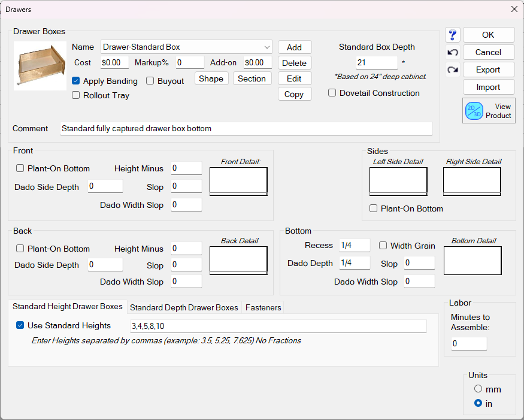This screenshot has height=420, width=524.
Task: Switch to Standard Depth Drawer Boxes tab
Action: [x=184, y=307]
